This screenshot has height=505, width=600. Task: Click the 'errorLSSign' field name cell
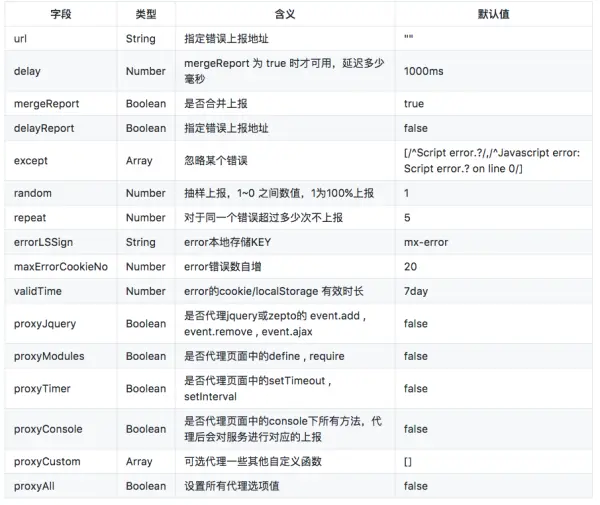(x=43, y=242)
